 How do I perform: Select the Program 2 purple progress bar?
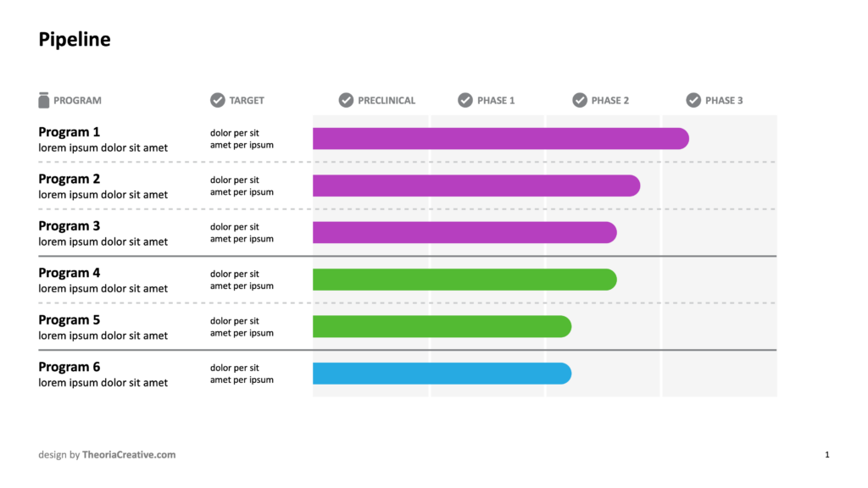click(x=476, y=186)
